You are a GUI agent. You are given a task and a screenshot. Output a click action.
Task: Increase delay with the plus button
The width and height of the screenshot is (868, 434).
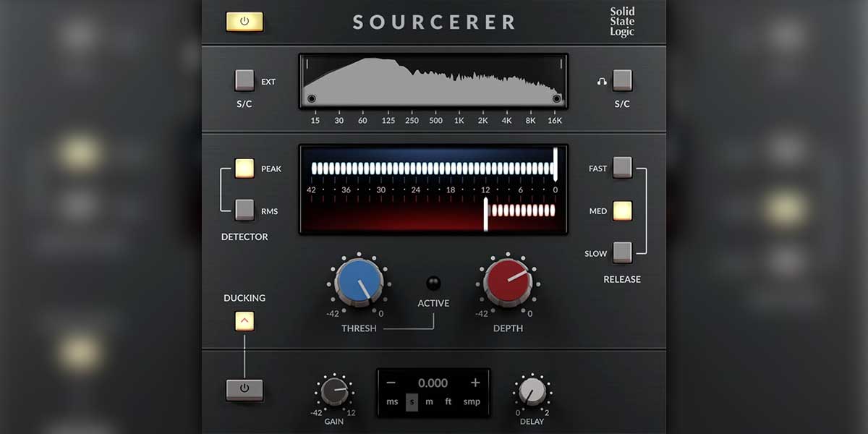[x=475, y=383]
